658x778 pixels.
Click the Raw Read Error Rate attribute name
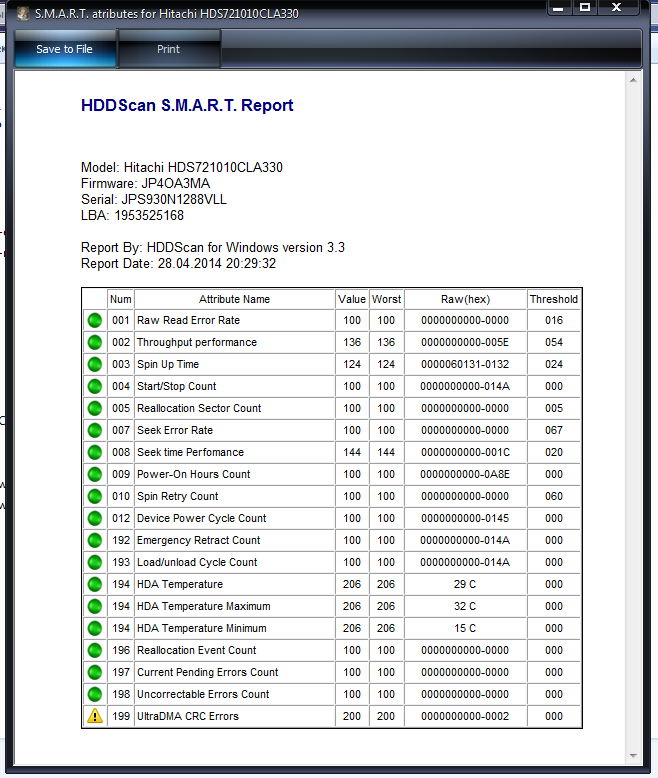(189, 321)
